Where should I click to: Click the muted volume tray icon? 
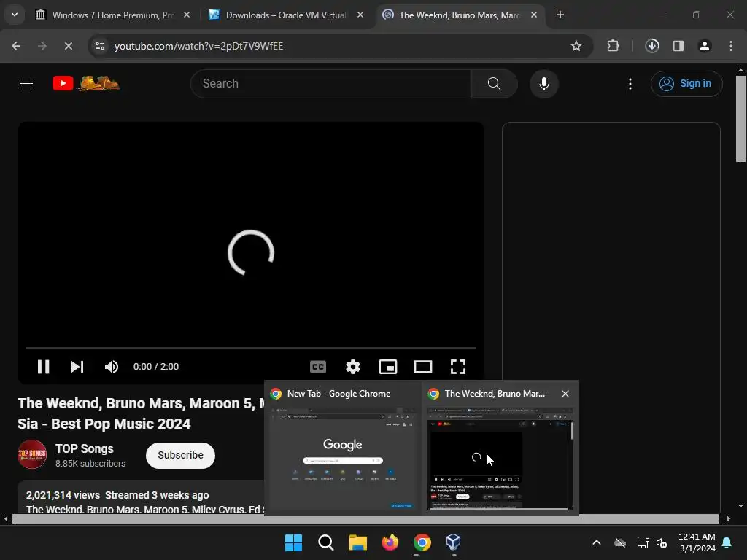pos(662,542)
